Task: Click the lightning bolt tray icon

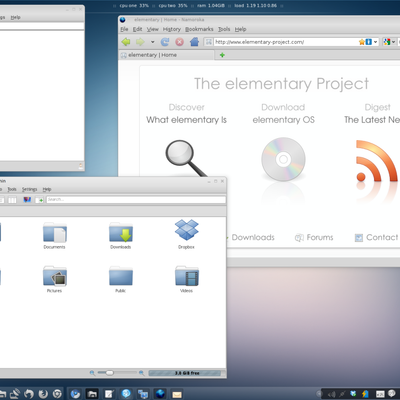Action: tap(365, 394)
